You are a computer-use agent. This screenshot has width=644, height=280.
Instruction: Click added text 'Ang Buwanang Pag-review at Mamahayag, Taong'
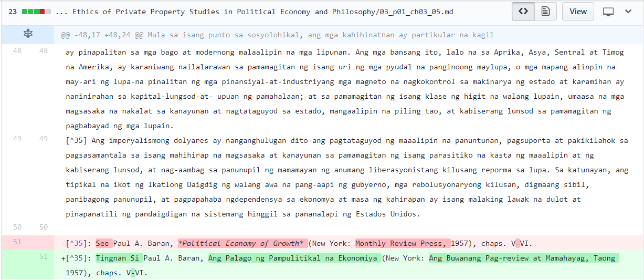(x=524, y=258)
